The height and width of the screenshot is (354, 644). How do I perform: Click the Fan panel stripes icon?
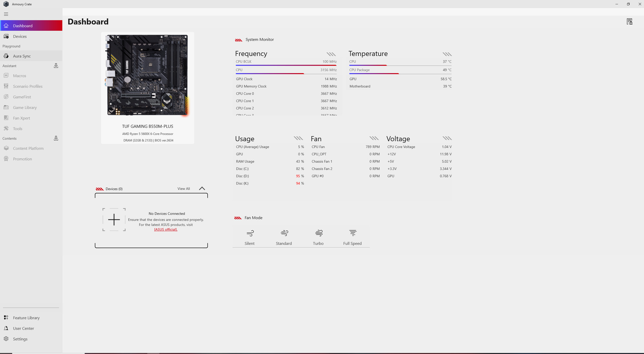click(374, 138)
